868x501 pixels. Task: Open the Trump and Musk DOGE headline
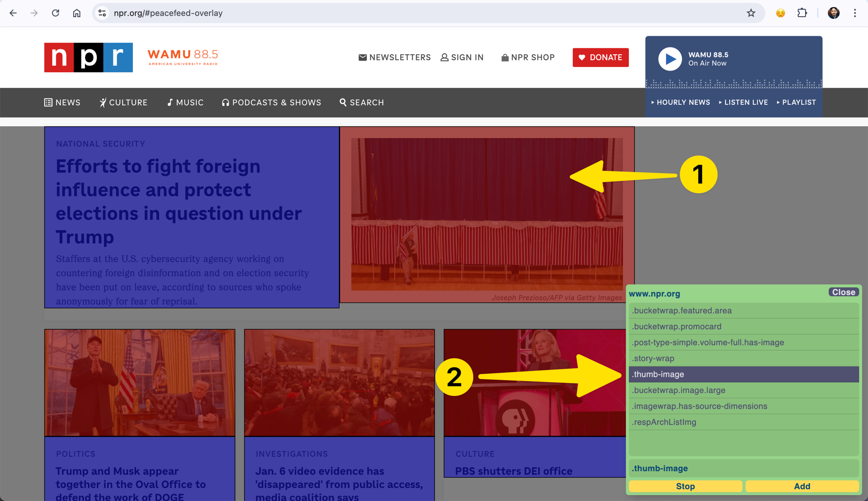[131, 484]
